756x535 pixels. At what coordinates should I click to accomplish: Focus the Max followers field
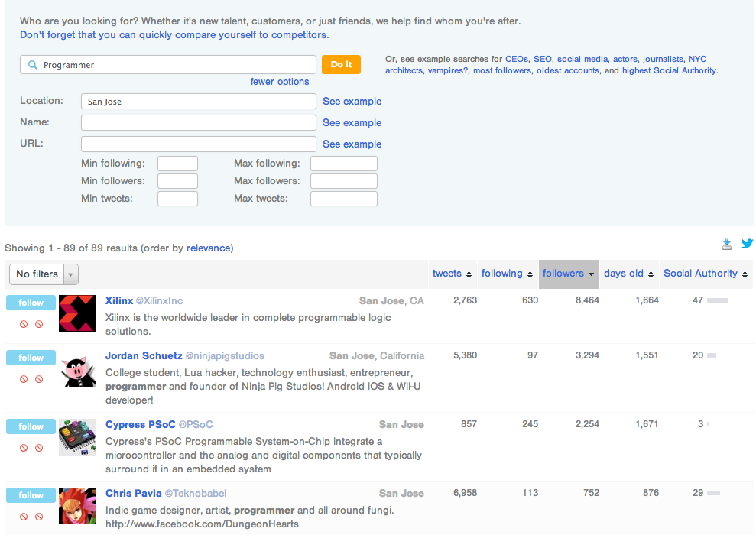[x=344, y=180]
